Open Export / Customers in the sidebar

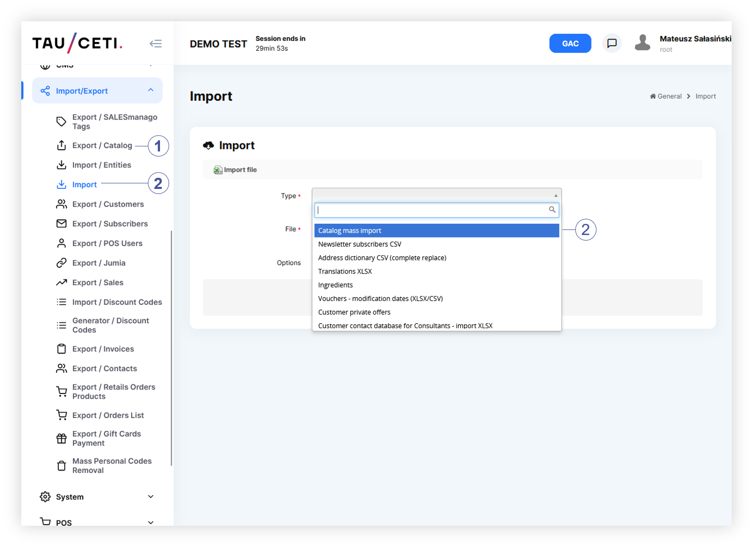[108, 204]
